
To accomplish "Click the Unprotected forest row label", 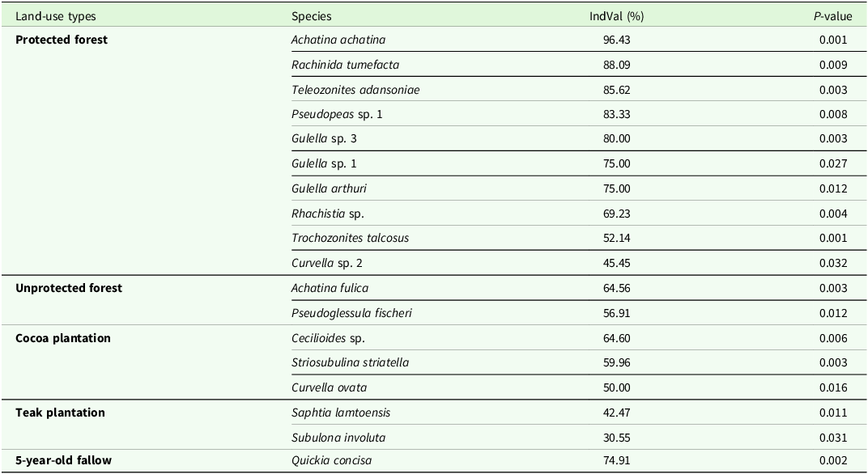I will coord(69,288).
